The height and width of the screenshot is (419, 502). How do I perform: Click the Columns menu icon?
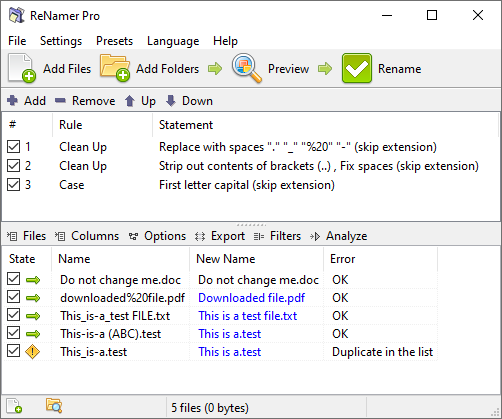(x=60, y=236)
